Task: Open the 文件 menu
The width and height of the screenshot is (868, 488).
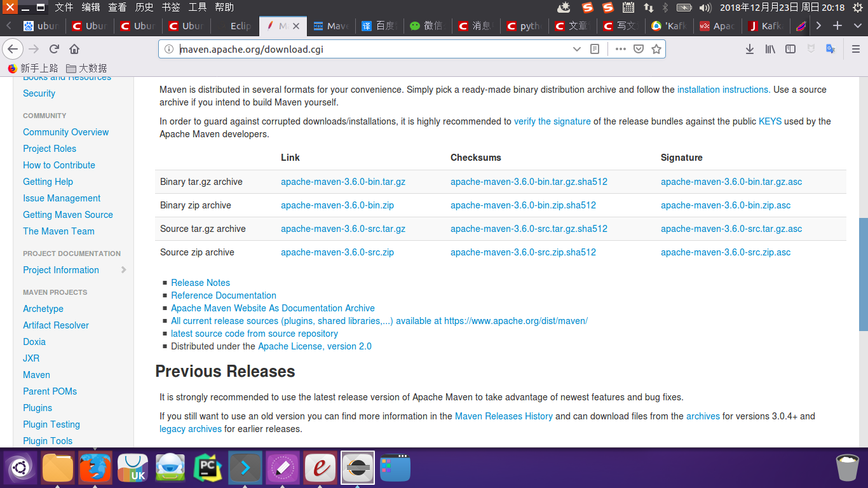Action: (64, 8)
